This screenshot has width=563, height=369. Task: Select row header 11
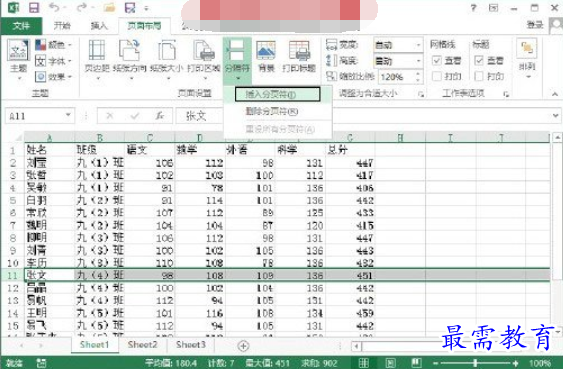pyautogui.click(x=13, y=275)
